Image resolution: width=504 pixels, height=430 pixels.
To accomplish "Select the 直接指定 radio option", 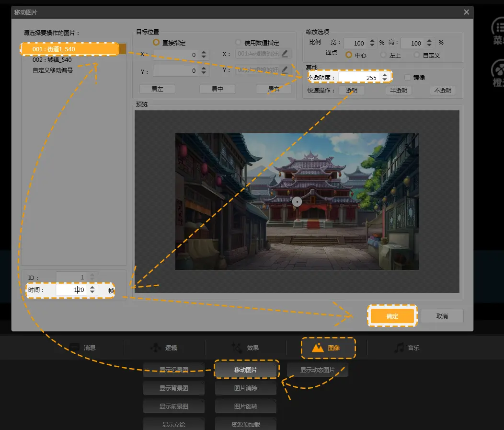I will 156,43.
